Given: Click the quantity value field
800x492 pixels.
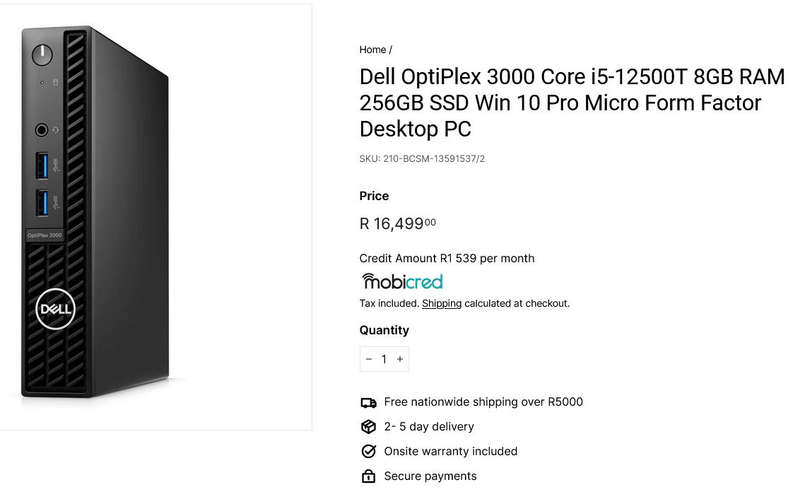Looking at the screenshot, I should pos(384,359).
